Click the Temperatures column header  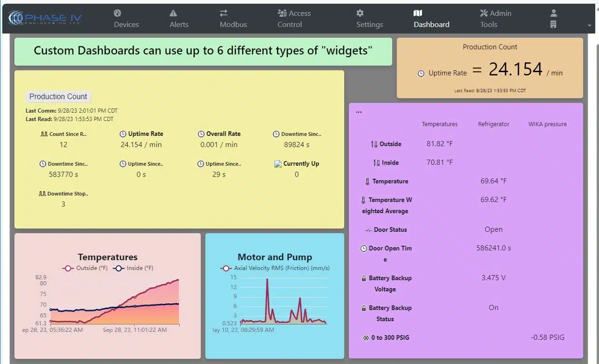point(440,124)
